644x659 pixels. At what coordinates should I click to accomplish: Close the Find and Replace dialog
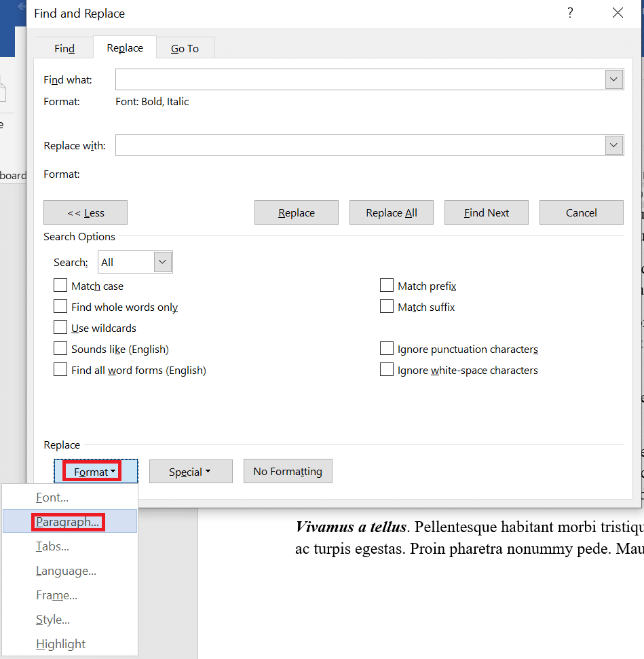pyautogui.click(x=618, y=13)
